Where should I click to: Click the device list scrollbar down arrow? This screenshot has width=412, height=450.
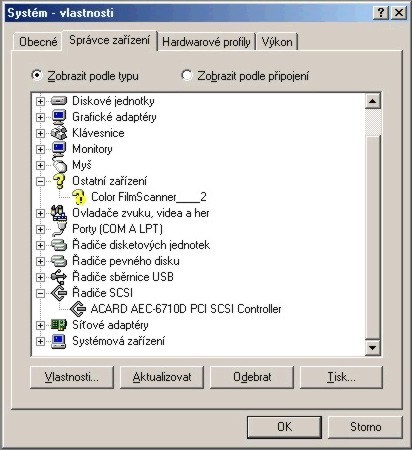pos(373,348)
